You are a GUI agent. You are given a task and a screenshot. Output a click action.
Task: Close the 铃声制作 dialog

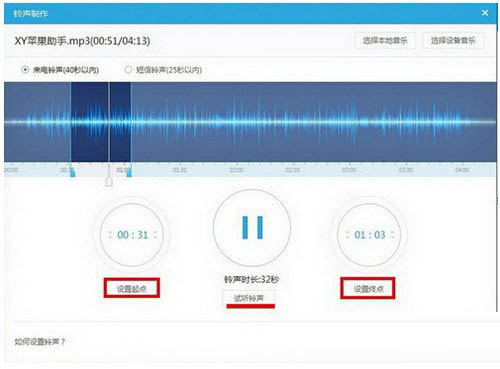485,13
